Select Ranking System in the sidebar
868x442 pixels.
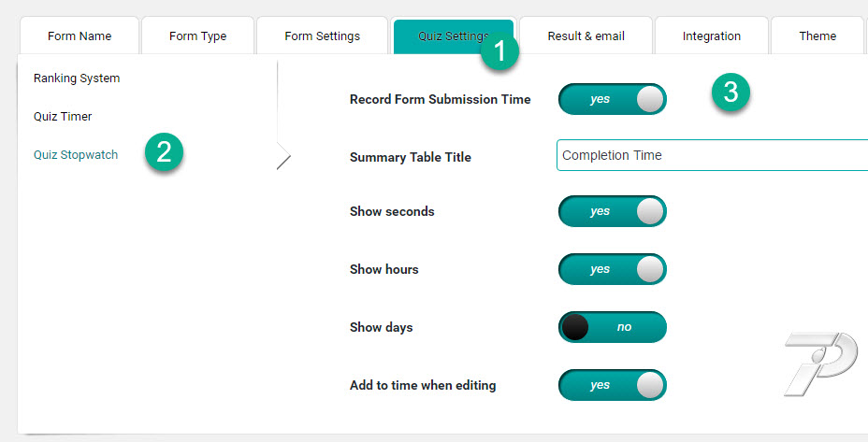pyautogui.click(x=77, y=78)
